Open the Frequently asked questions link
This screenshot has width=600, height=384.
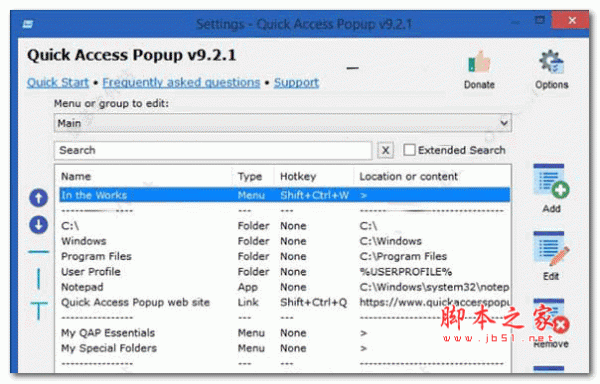point(181,82)
